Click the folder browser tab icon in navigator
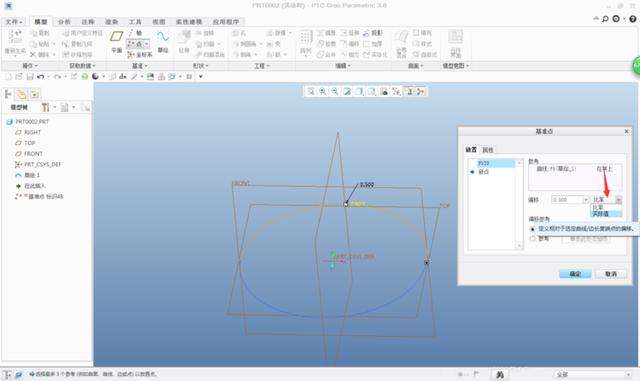The width and height of the screenshot is (640, 381). pyautogui.click(x=21, y=95)
